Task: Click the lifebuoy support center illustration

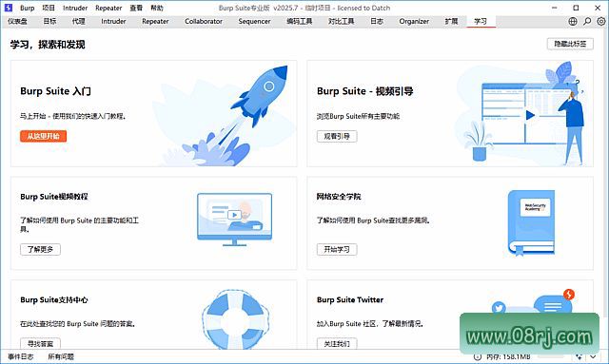Action: [x=235, y=319]
